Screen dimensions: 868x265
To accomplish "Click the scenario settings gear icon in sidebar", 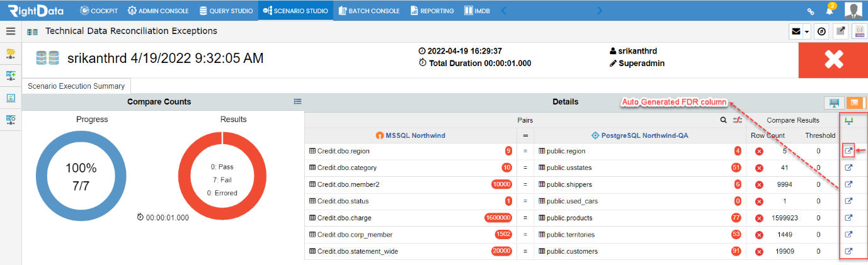I will pyautogui.click(x=11, y=119).
